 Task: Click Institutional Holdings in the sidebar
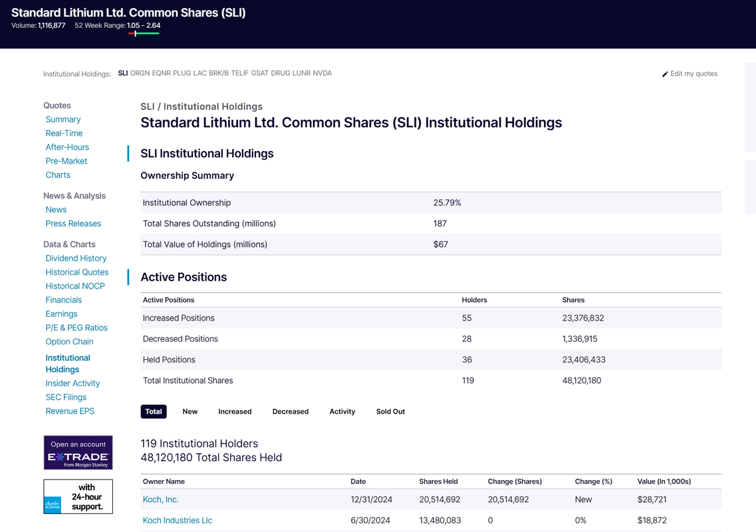coord(68,364)
